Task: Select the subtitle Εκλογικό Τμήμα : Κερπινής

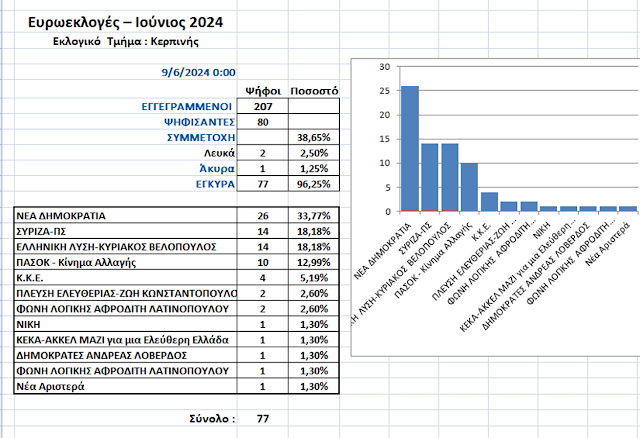Action: coord(126,42)
